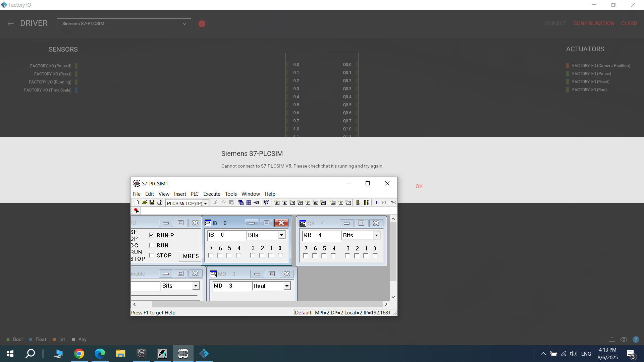644x362 pixels.
Task: Click the IB 0 address input field
Action: tap(227, 235)
